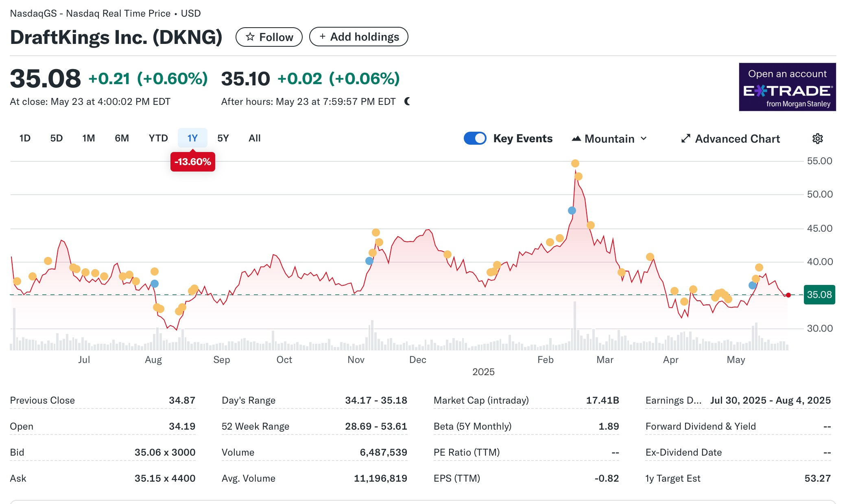Select the 1Y range tab
Screen dimensions: 847x504
(x=192, y=138)
